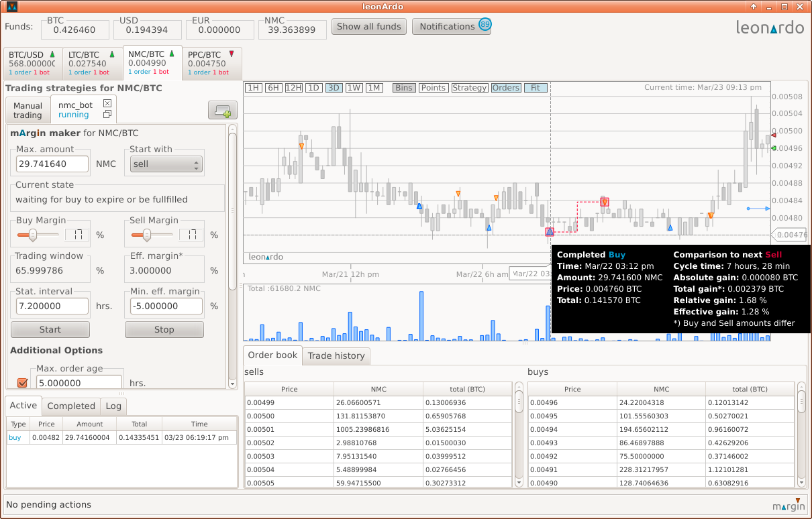Click the BTC funds value 0.426460
The height and width of the screenshot is (519, 812).
click(74, 30)
